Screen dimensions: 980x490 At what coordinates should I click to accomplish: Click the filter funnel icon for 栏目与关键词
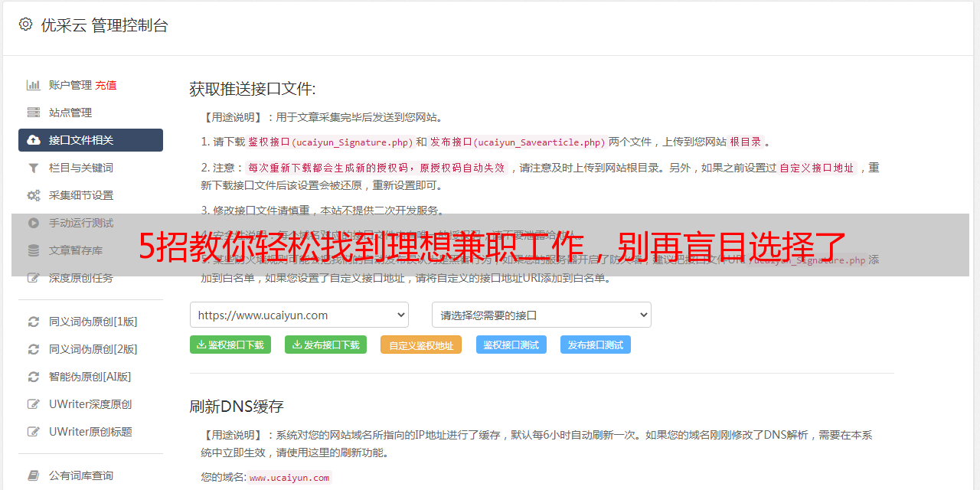pyautogui.click(x=34, y=168)
